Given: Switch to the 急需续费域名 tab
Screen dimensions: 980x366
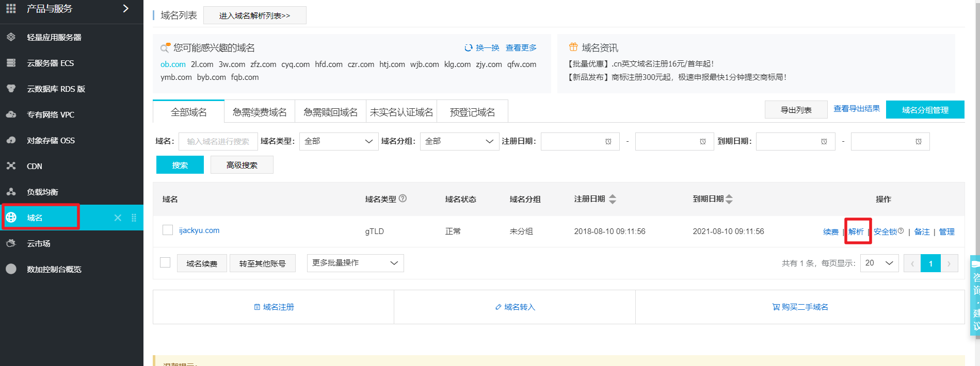Looking at the screenshot, I should 260,112.
